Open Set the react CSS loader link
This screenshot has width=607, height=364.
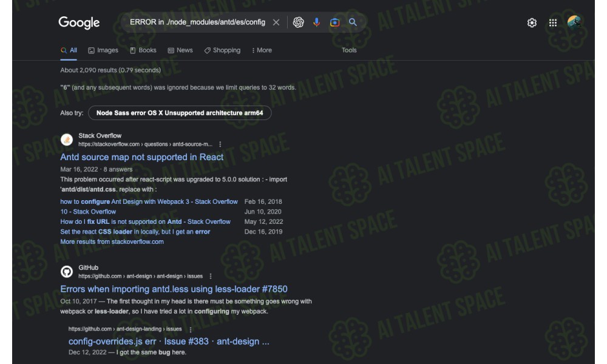[135, 232]
